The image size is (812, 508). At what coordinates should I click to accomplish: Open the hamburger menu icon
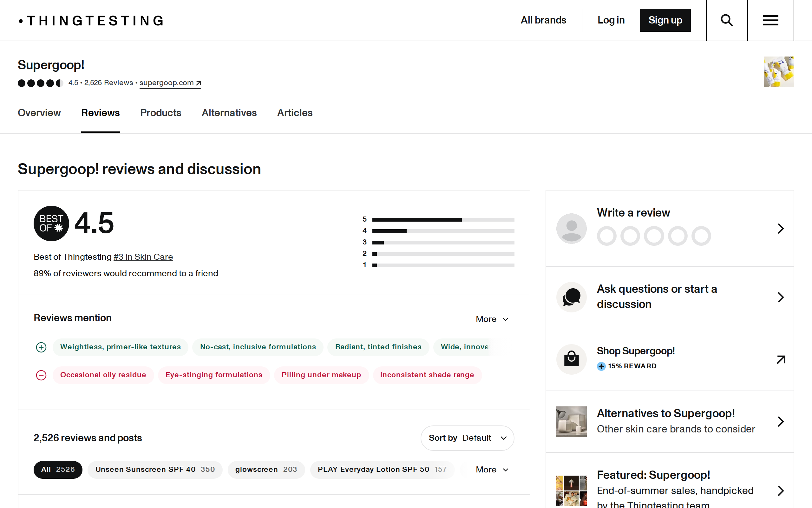tap(770, 20)
